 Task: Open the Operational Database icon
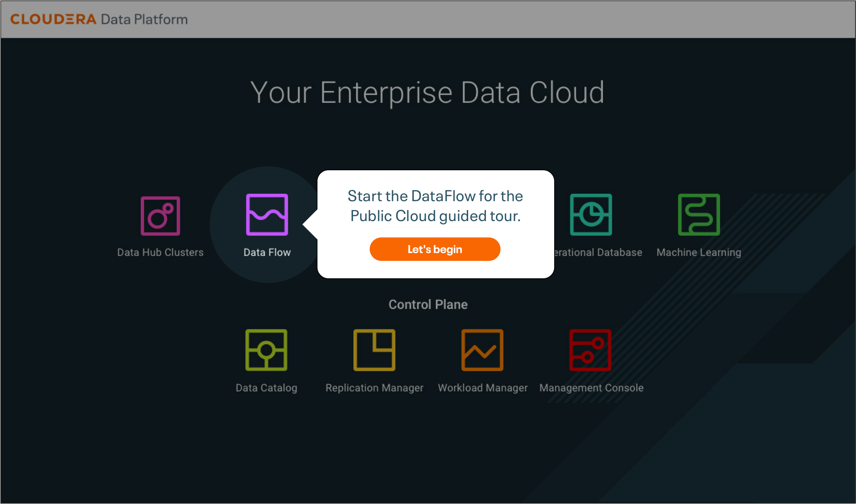(x=591, y=215)
